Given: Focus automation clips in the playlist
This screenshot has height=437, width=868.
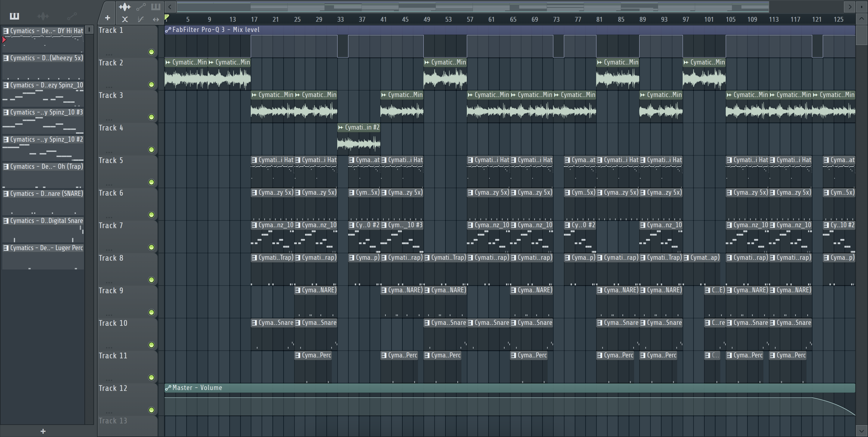Looking at the screenshot, I should (141, 7).
